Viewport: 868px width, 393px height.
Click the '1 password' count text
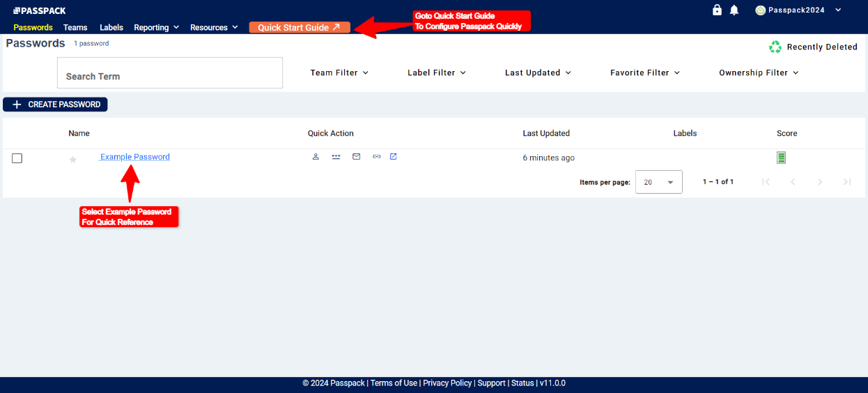coord(91,43)
